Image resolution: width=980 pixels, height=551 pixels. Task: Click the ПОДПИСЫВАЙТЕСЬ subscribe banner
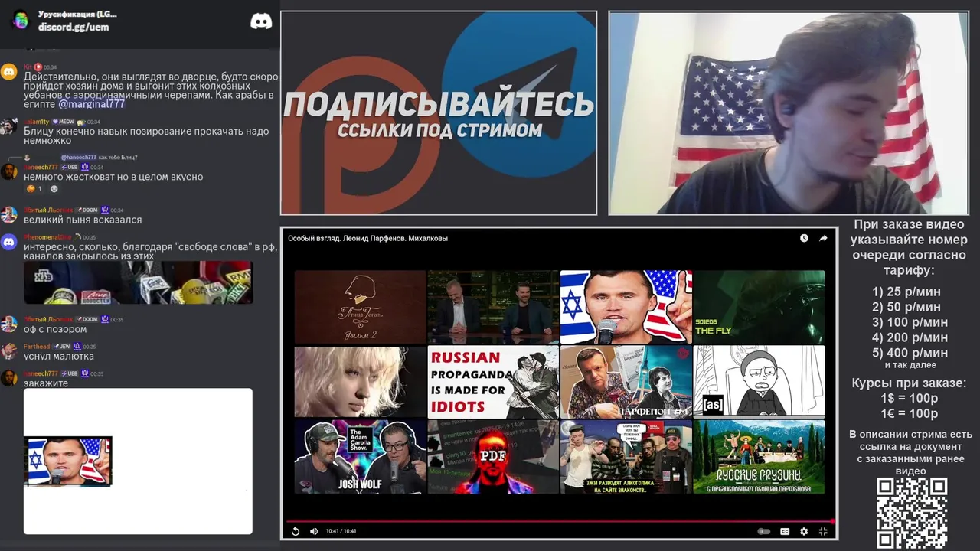pyautogui.click(x=439, y=112)
